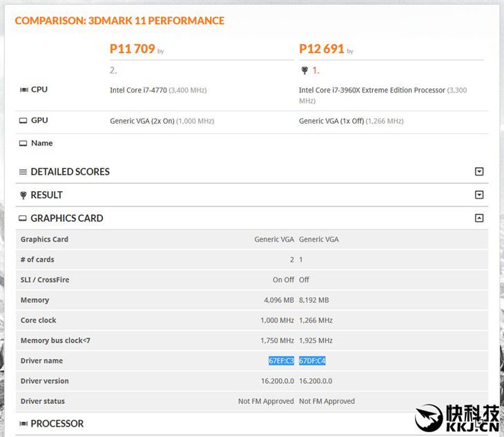Click the Graphics Card heading icon
This screenshot has height=437, width=504.
pos(23,218)
